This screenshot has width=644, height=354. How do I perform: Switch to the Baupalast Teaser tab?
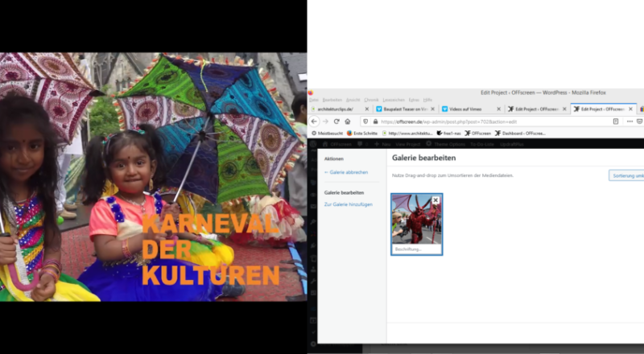[x=402, y=109]
